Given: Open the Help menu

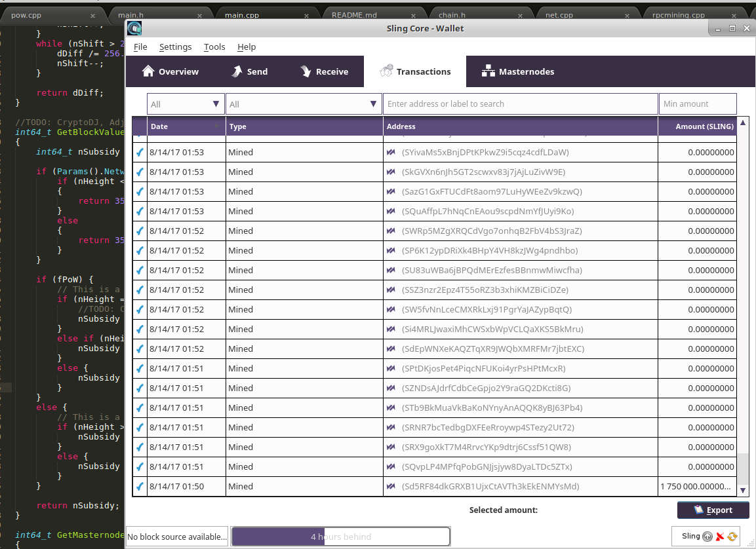Looking at the screenshot, I should tap(247, 47).
